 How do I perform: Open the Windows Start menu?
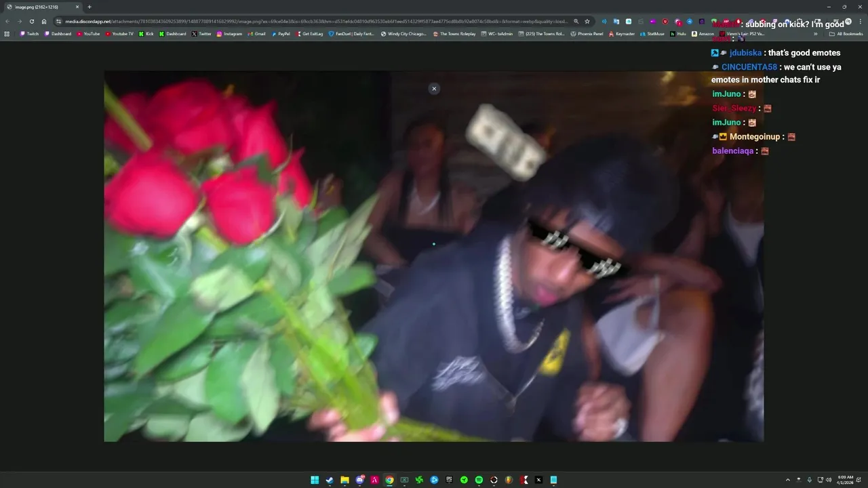[315, 480]
